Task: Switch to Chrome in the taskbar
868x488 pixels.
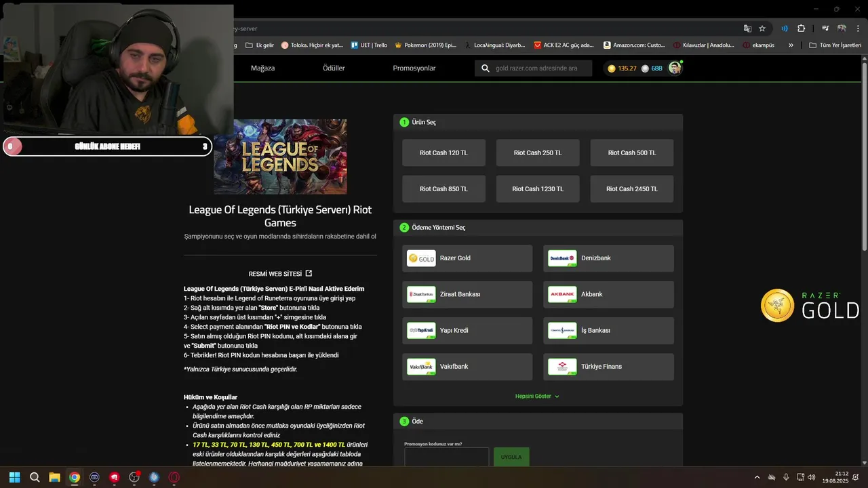Action: pyautogui.click(x=75, y=477)
